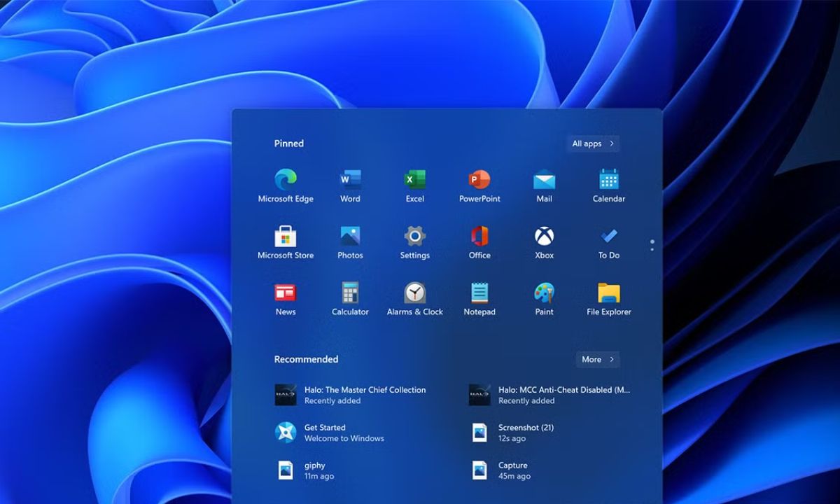The image size is (840, 504).
Task: Open the News app
Action: point(286,299)
